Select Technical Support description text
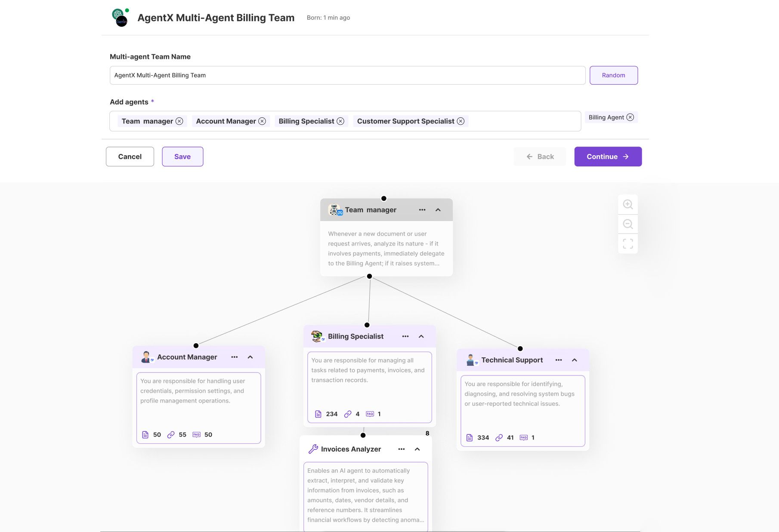 pyautogui.click(x=519, y=394)
